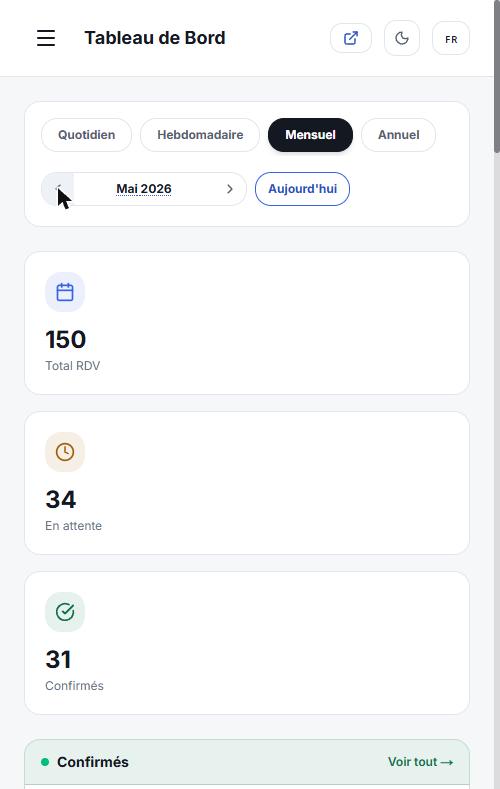Advance to next month chevron
This screenshot has width=500, height=789.
(x=230, y=189)
